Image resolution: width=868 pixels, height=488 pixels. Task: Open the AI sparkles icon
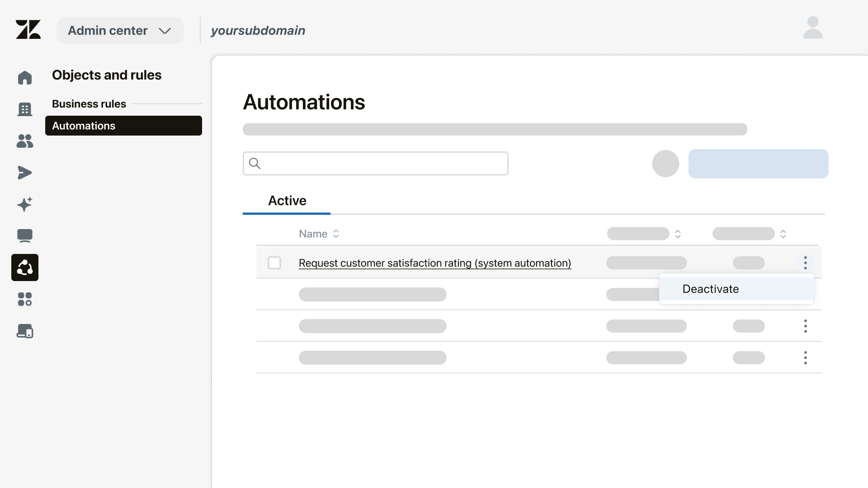24,204
